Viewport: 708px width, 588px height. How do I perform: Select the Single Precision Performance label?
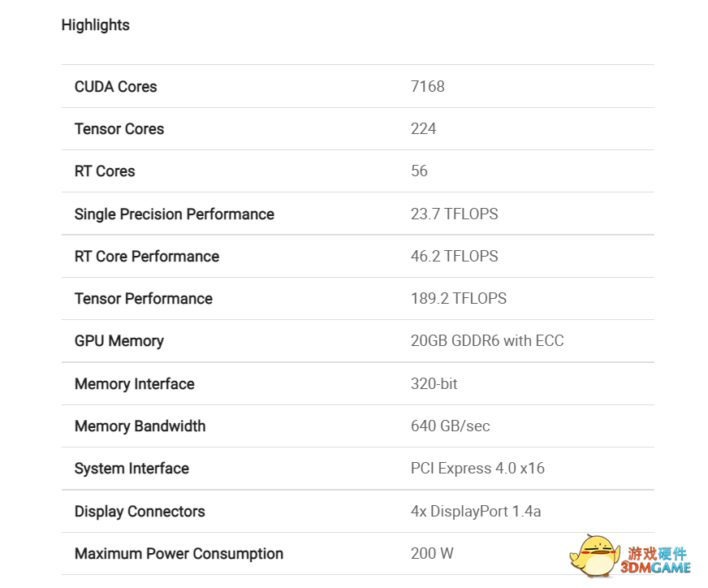coord(174,214)
